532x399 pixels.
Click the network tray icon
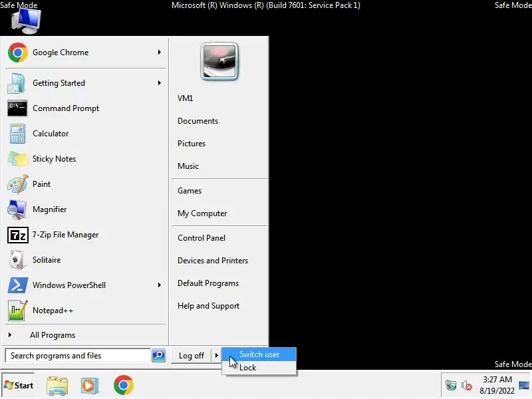[451, 386]
